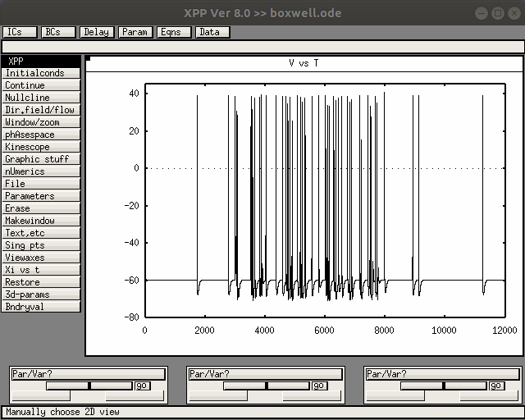525x420 pixels.
Task: Open the BCs window button
Action: 58,32
